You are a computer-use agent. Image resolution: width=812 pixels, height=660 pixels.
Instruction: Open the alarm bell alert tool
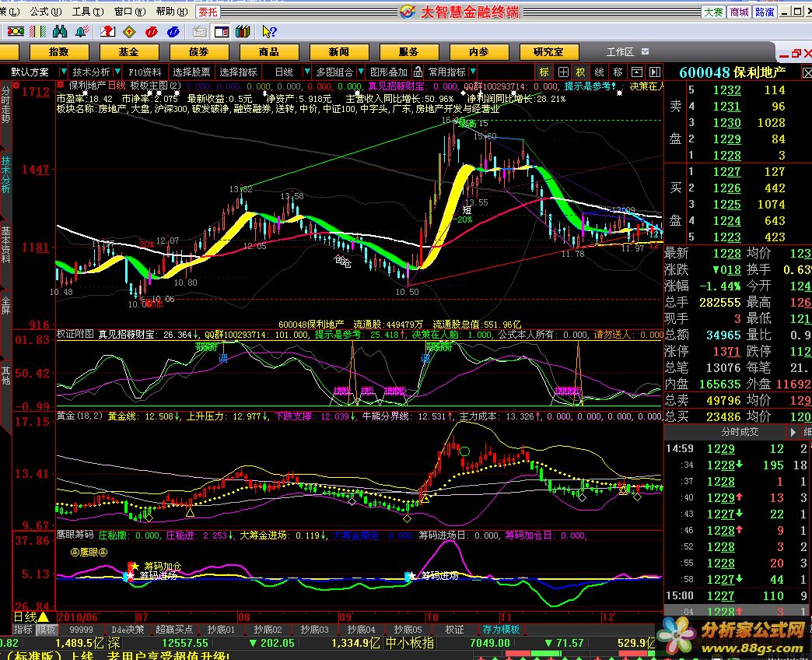tap(82, 32)
